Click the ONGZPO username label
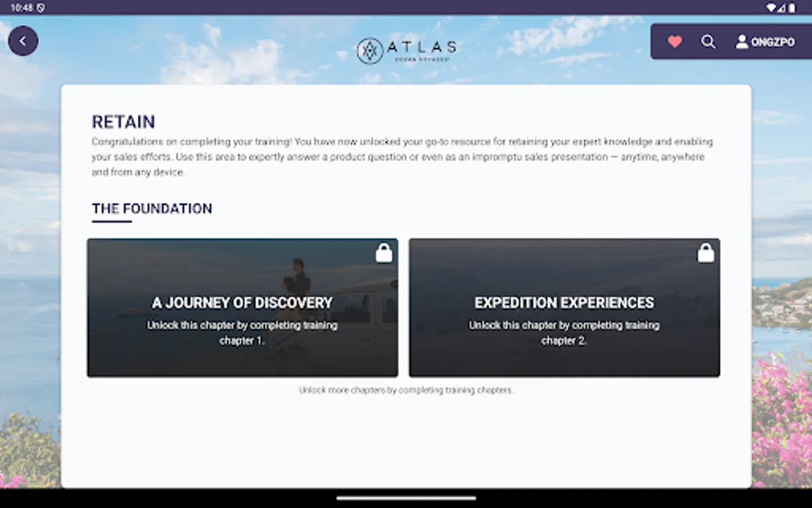Screen dimensions: 812x508 [x=774, y=41]
